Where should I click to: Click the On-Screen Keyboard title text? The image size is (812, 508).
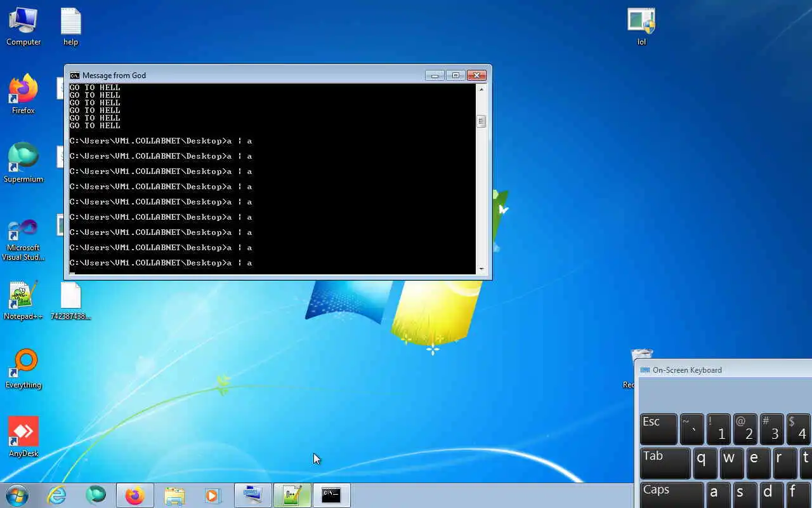pos(687,370)
